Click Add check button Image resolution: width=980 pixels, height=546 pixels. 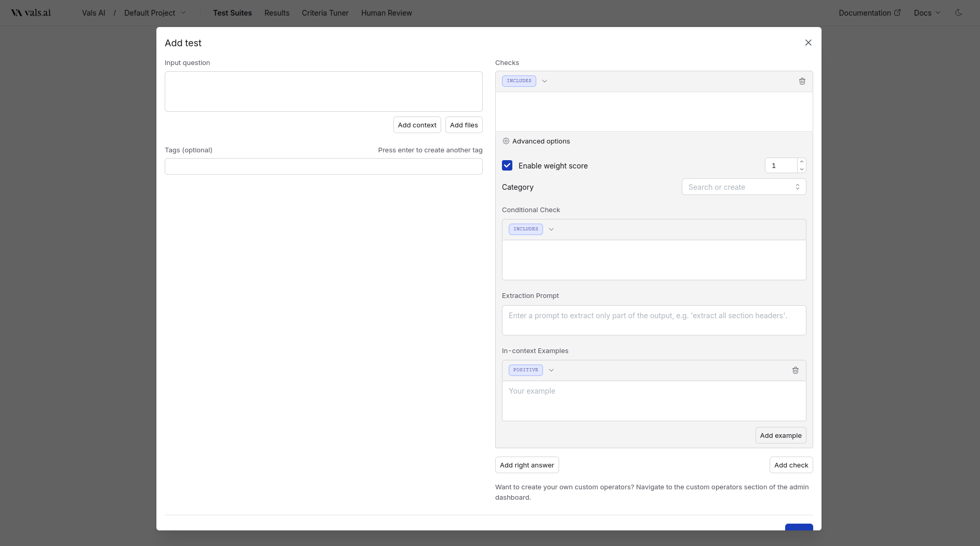(x=791, y=465)
